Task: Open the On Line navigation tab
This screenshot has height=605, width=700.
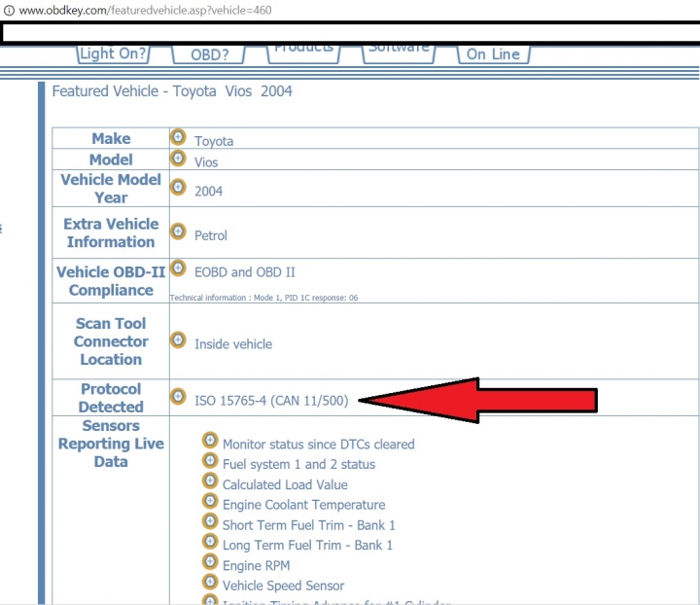Action: (493, 54)
